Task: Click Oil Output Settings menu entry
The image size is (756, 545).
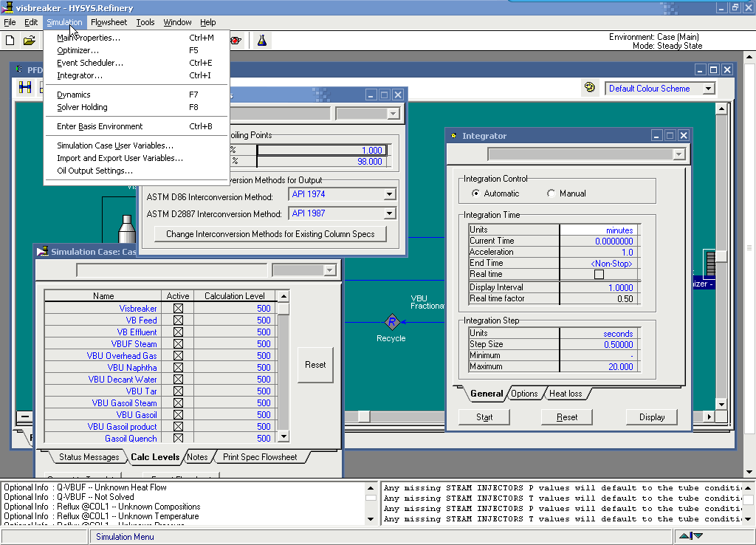Action: (94, 171)
